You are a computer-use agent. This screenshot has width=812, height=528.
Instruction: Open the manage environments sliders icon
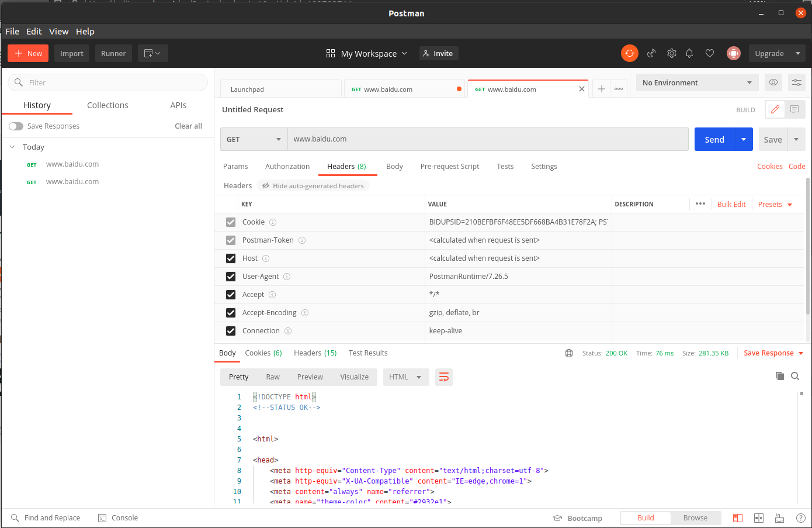click(797, 82)
